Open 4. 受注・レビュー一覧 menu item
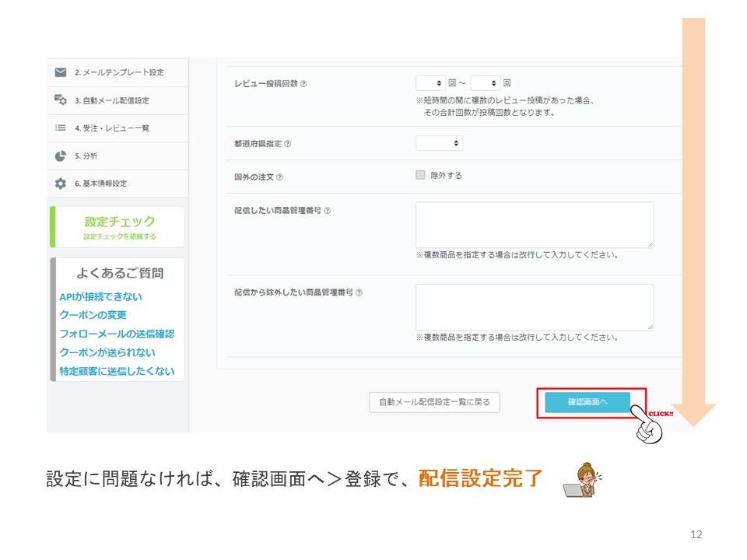The image size is (747, 560). (x=112, y=128)
